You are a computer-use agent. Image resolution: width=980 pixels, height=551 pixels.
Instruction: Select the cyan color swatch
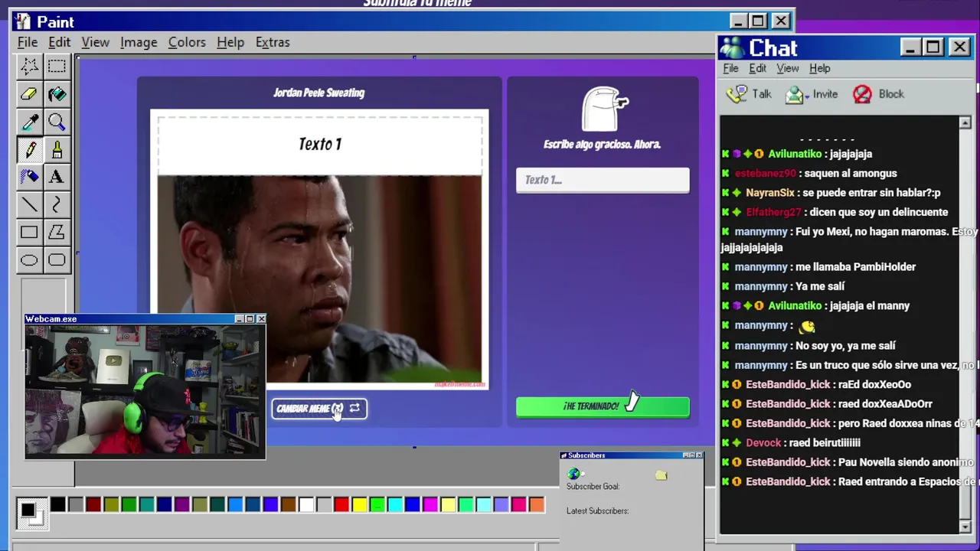(394, 504)
